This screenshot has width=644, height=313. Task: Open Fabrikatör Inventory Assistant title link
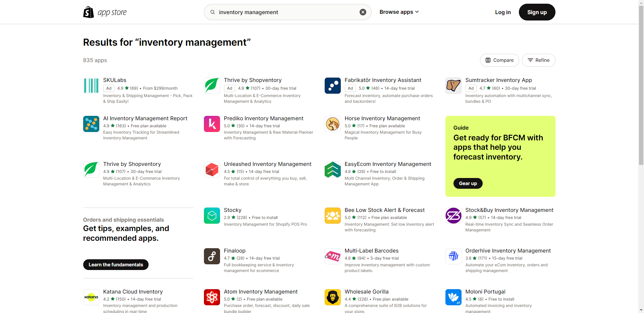tap(383, 80)
